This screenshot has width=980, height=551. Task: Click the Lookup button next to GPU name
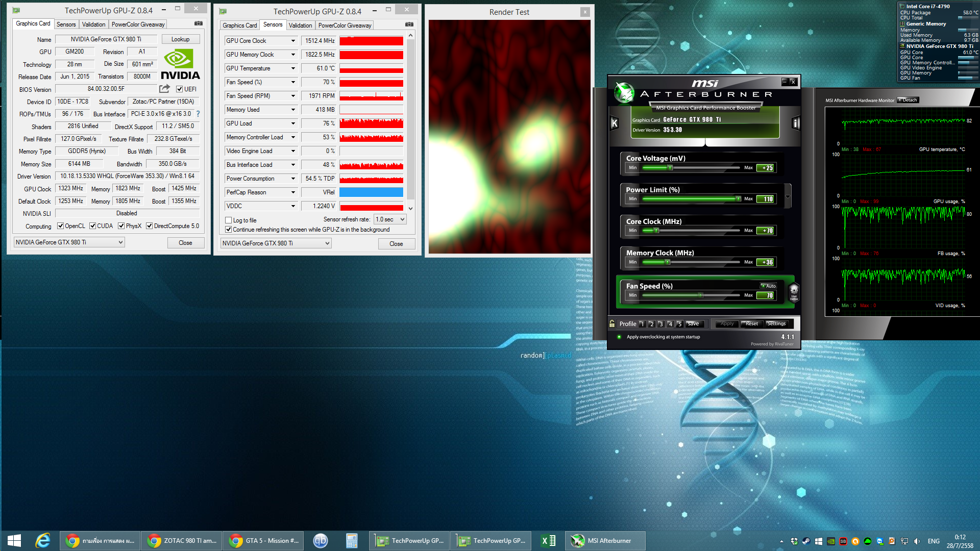pos(180,39)
